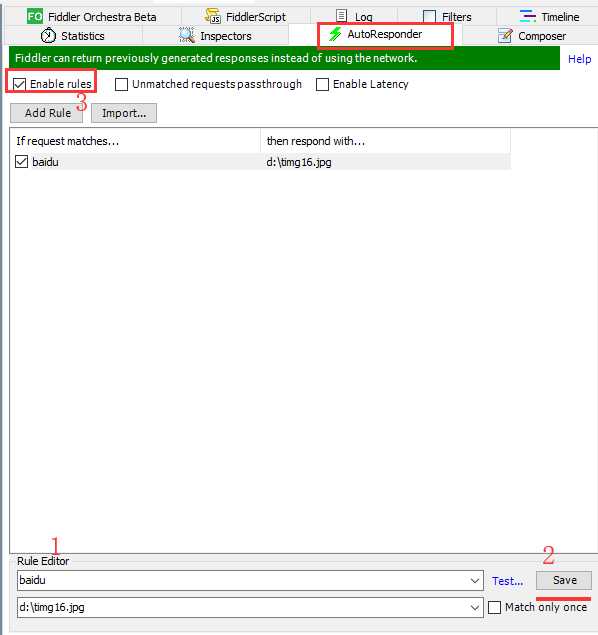Click the FiddlerScript JS icon
598x635 pixels.
213,16
